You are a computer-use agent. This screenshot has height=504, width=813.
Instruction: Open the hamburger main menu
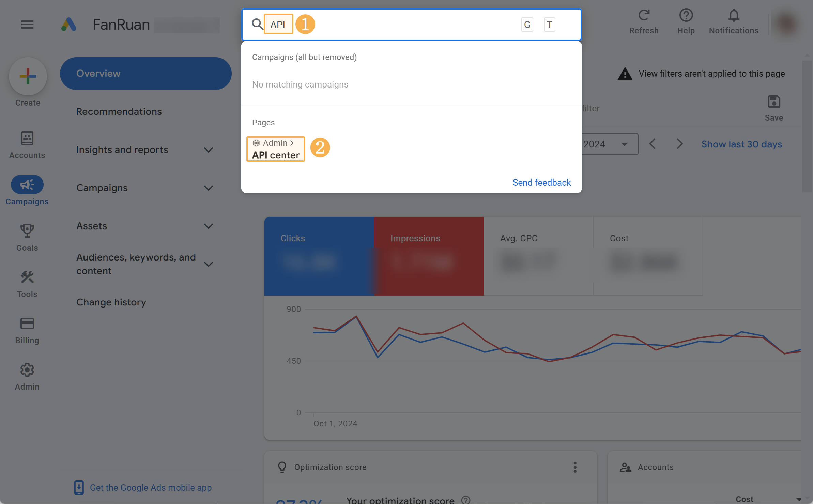click(x=27, y=25)
